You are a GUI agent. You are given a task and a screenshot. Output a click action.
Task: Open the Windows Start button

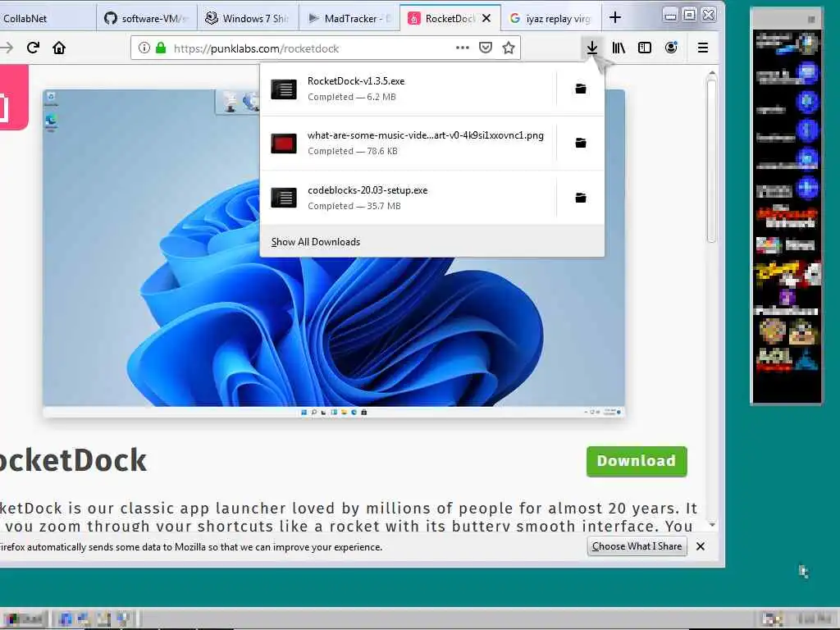pyautogui.click(x=25, y=619)
